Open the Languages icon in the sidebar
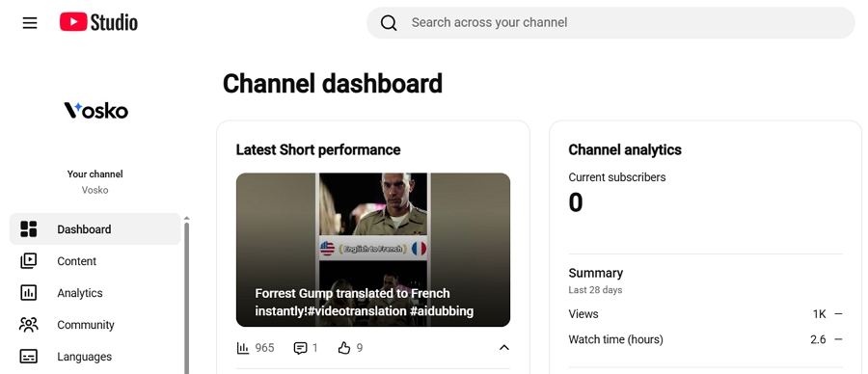Viewport: 868px width, 374px height. coord(28,357)
